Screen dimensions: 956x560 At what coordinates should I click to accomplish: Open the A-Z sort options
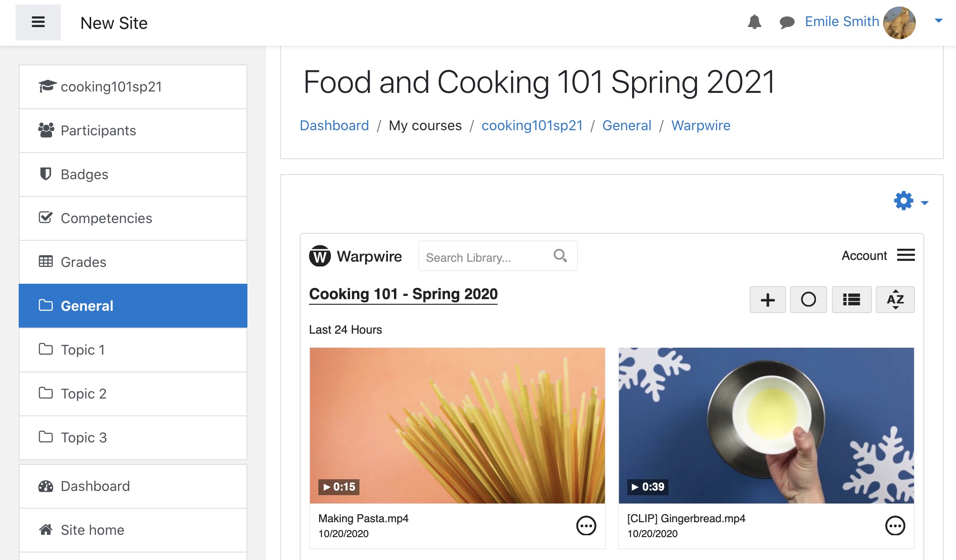click(895, 300)
